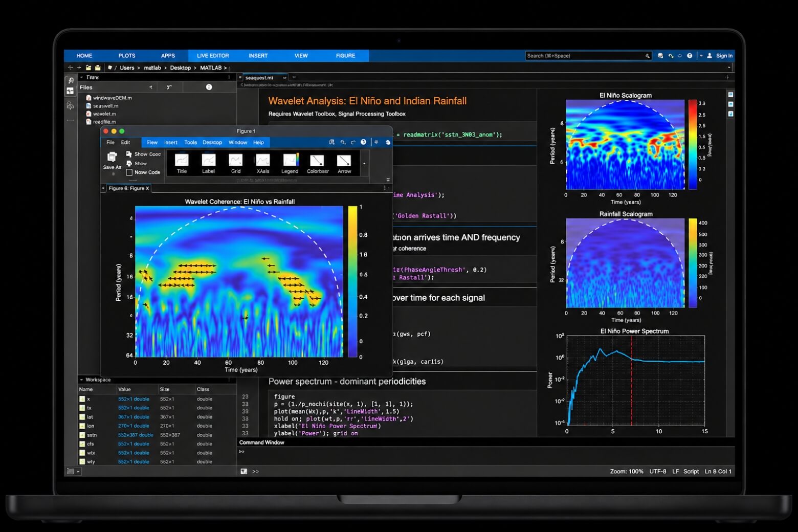This screenshot has width=798, height=532.
Task: Insert a Title using the Figure 1 toolbar
Action: 182,164
